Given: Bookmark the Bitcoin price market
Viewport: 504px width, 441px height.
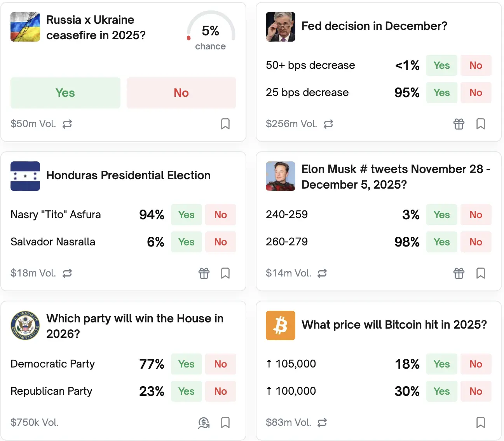Looking at the screenshot, I should pos(481,422).
